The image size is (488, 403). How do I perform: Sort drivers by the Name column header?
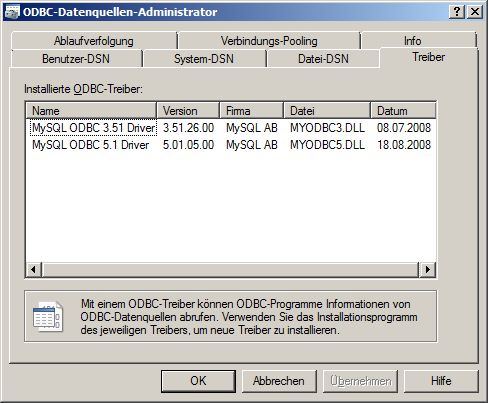(91, 111)
